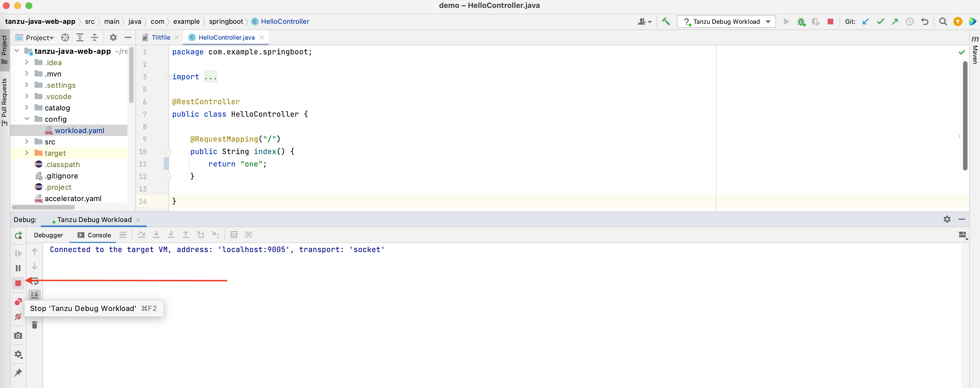Click Git Commit checkmark
Viewport: 980px width, 388px height.
[x=880, y=22]
